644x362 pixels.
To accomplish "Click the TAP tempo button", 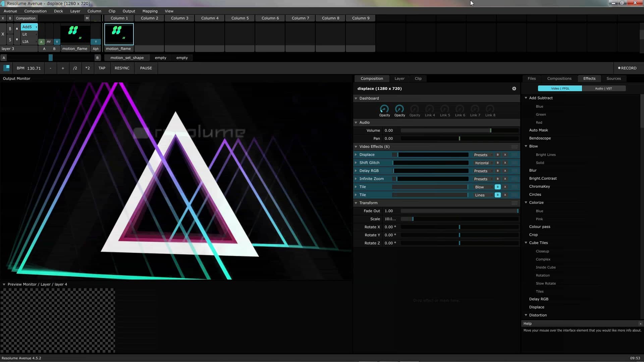I will coord(102,68).
